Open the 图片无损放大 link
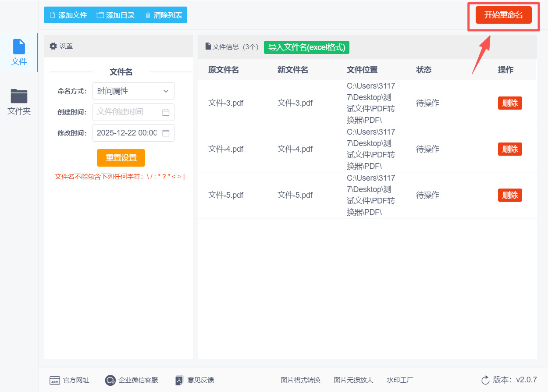 (353, 380)
